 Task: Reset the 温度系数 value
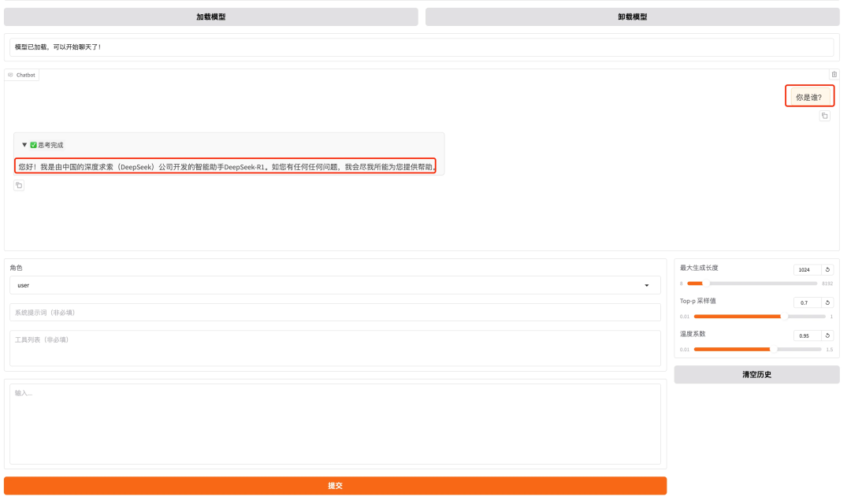827,335
